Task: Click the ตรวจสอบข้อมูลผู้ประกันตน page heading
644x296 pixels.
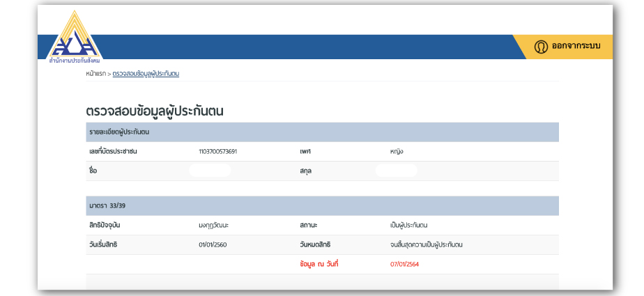Action: [154, 111]
